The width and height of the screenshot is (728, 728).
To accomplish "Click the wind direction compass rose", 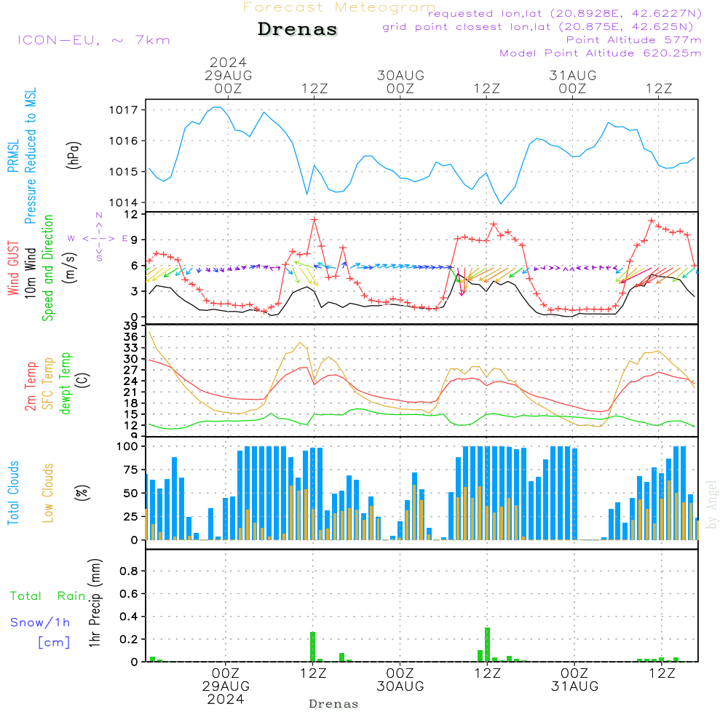I will pos(98,238).
